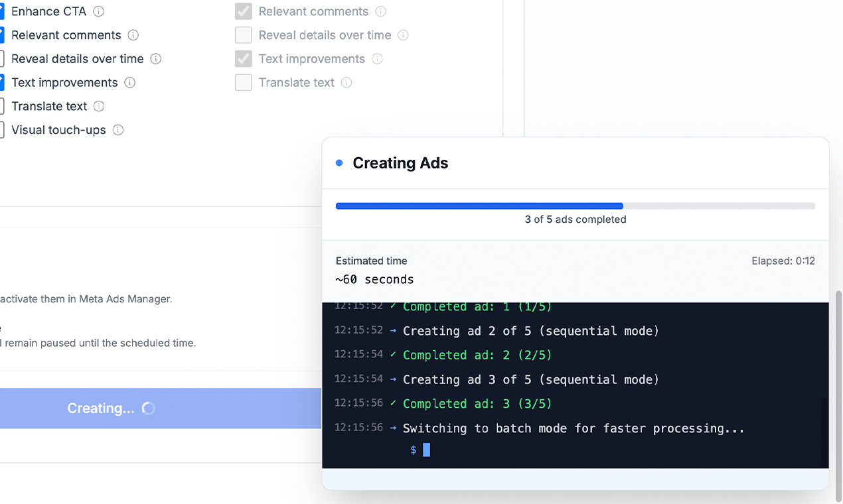
Task: Click log line 'Completed ad: 3 (3/5)'
Action: pos(477,404)
